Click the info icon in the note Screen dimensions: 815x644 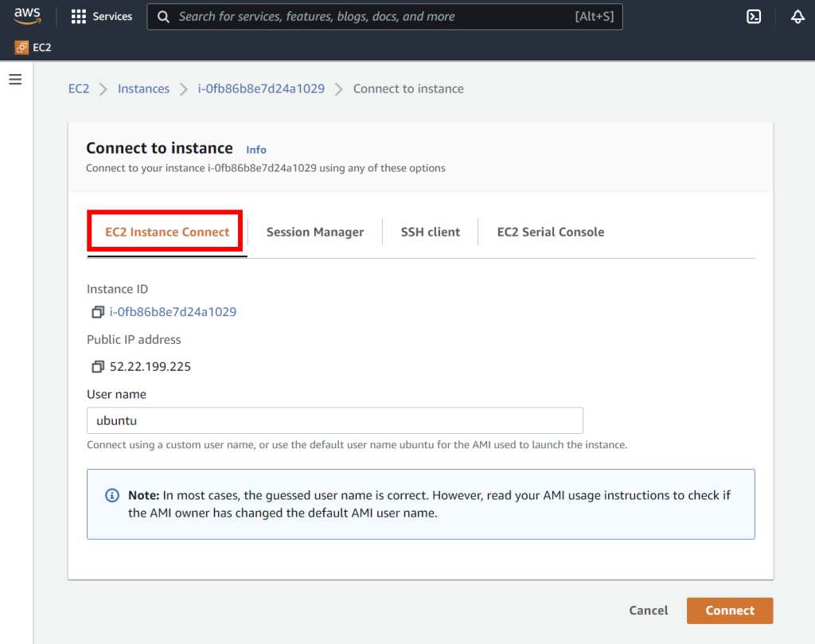[112, 495]
